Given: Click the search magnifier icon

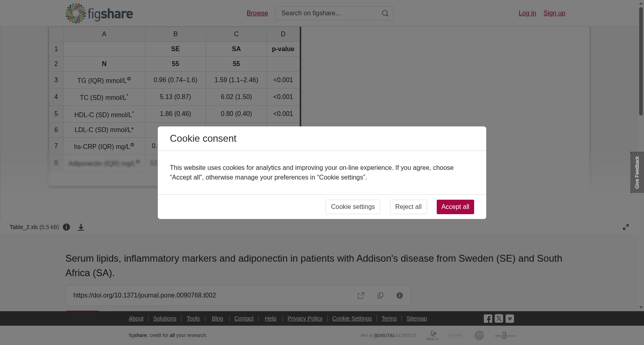Looking at the screenshot, I should pyautogui.click(x=385, y=13).
